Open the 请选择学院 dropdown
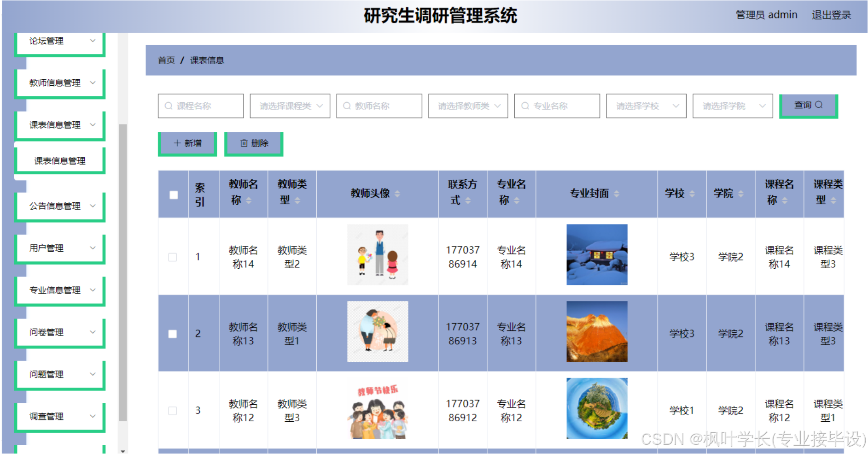Viewport: 868px width, 454px height. click(x=733, y=106)
